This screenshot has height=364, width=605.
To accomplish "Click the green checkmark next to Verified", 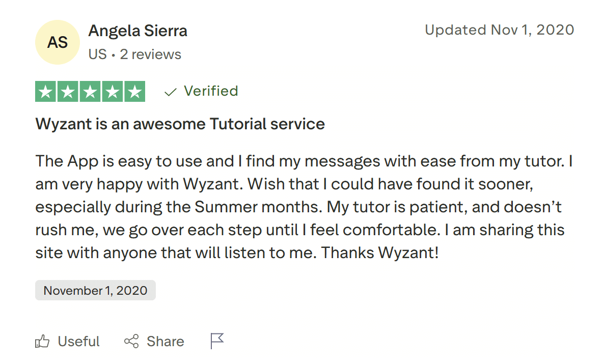I will pos(170,91).
